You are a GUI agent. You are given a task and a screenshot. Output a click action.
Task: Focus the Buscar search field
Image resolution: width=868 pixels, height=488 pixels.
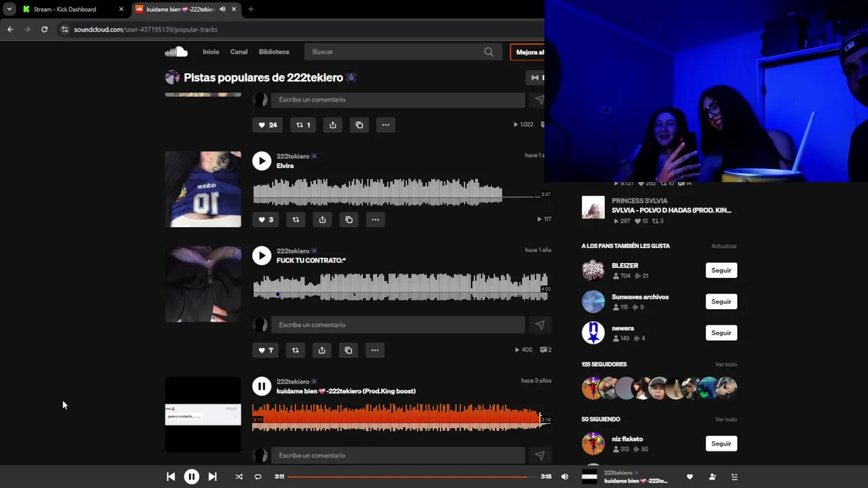(x=401, y=52)
